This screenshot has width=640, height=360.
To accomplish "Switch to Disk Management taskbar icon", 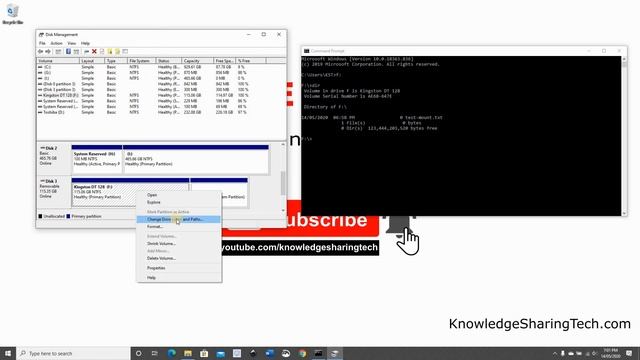I will click(x=335, y=353).
